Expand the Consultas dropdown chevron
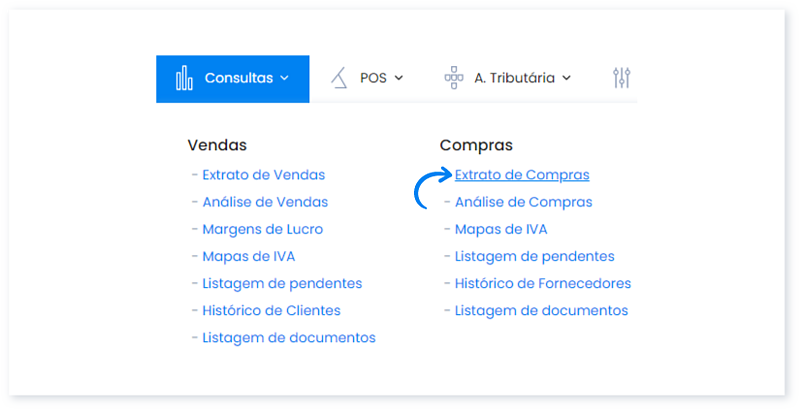Viewport: 800px width, 410px height. pos(285,78)
